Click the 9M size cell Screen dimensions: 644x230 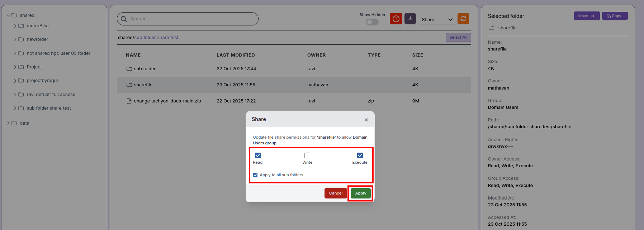tap(416, 101)
